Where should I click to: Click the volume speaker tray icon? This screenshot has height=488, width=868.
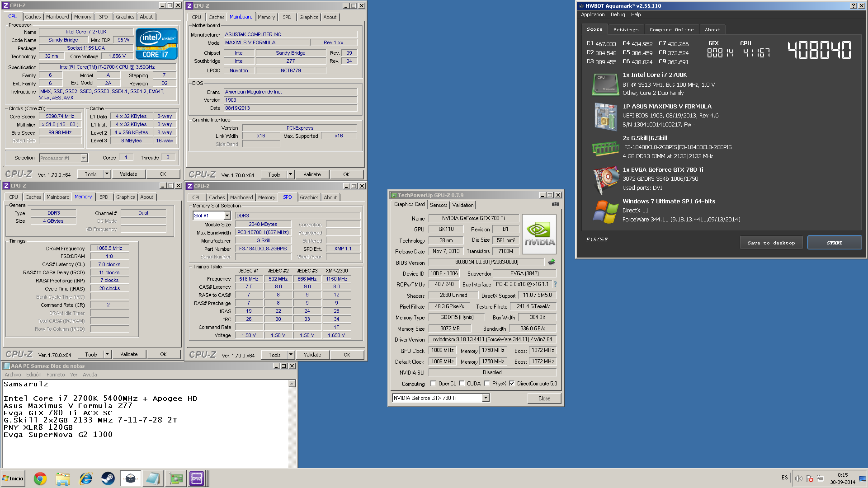coord(798,479)
